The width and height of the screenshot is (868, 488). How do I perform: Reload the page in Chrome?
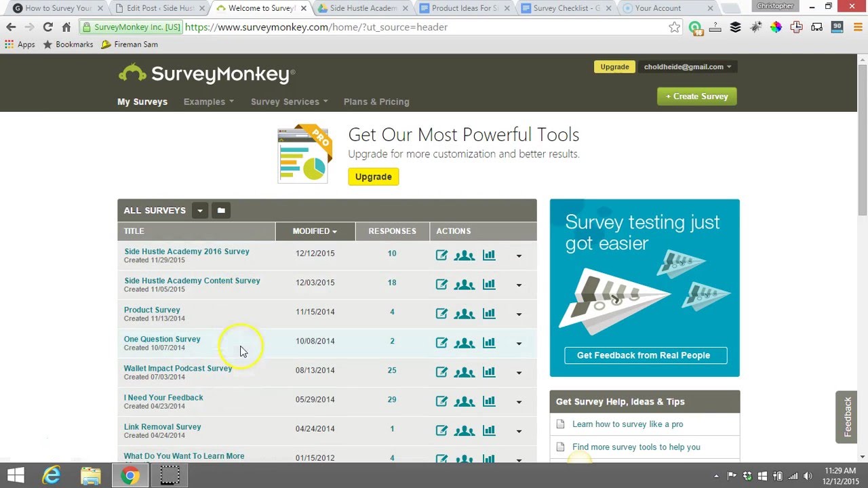(x=47, y=27)
